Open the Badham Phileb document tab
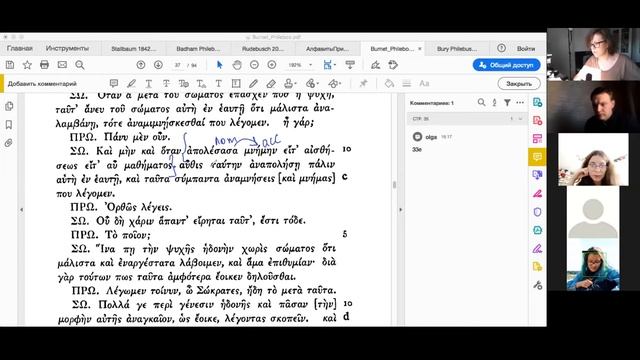The width and height of the screenshot is (640, 360). (x=198, y=49)
